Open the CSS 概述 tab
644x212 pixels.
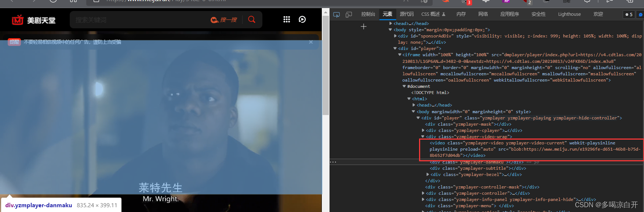click(x=433, y=14)
